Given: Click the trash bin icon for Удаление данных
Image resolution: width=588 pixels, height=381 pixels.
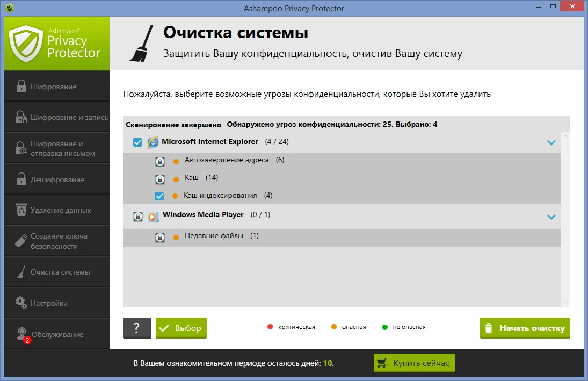Looking at the screenshot, I should 21,210.
